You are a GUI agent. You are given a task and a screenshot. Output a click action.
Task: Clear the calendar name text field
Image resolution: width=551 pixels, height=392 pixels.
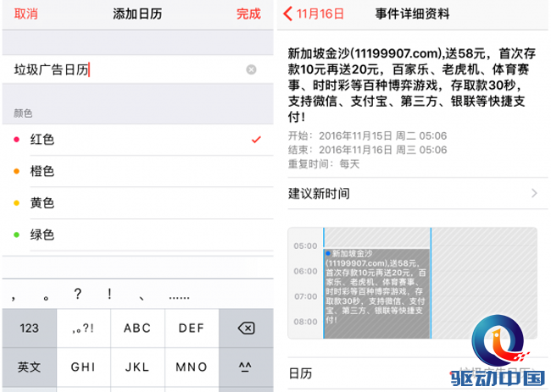tap(251, 69)
